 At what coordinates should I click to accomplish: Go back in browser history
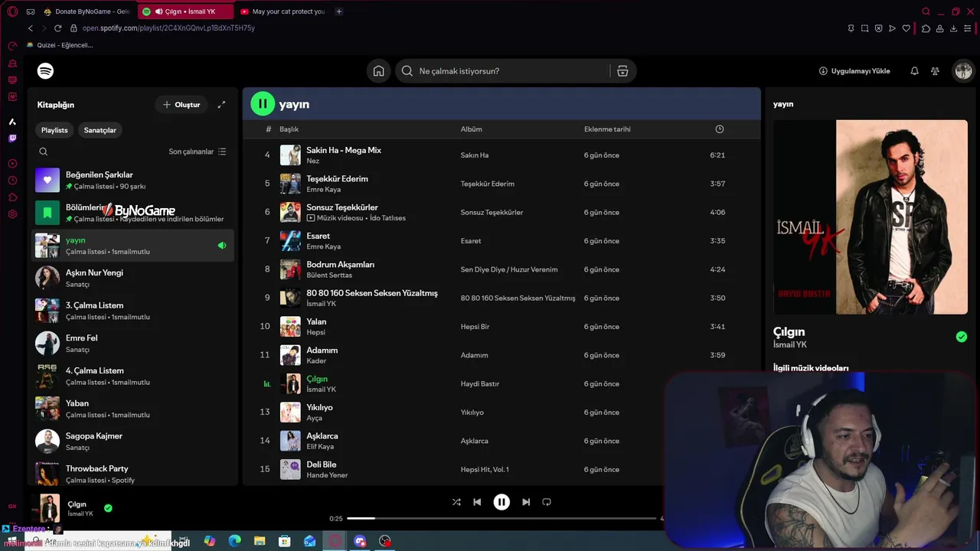(31, 28)
